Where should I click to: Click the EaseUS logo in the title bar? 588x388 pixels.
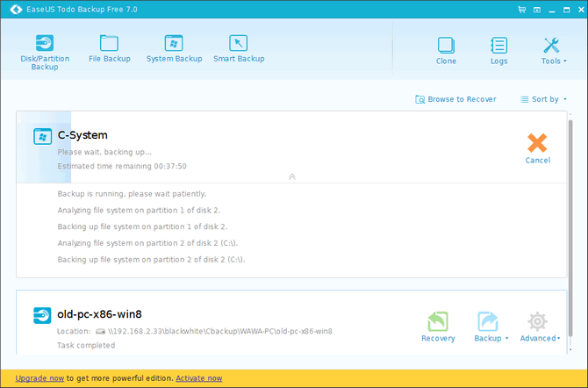click(16, 10)
